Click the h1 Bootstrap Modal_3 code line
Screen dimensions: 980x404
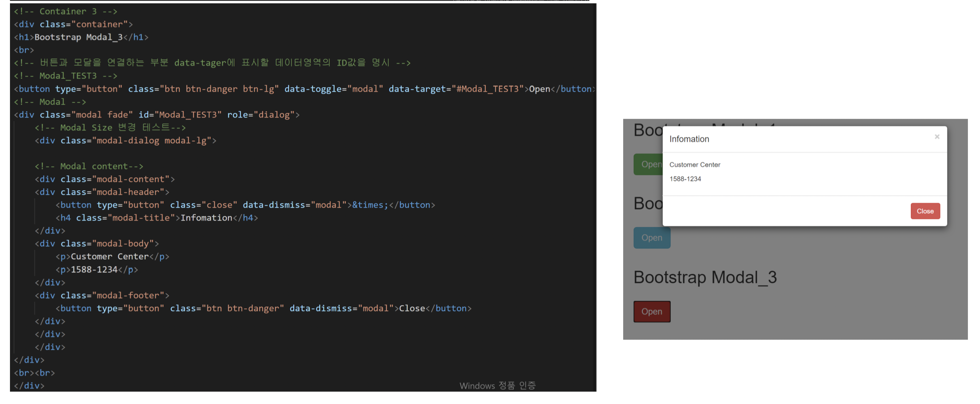point(81,37)
